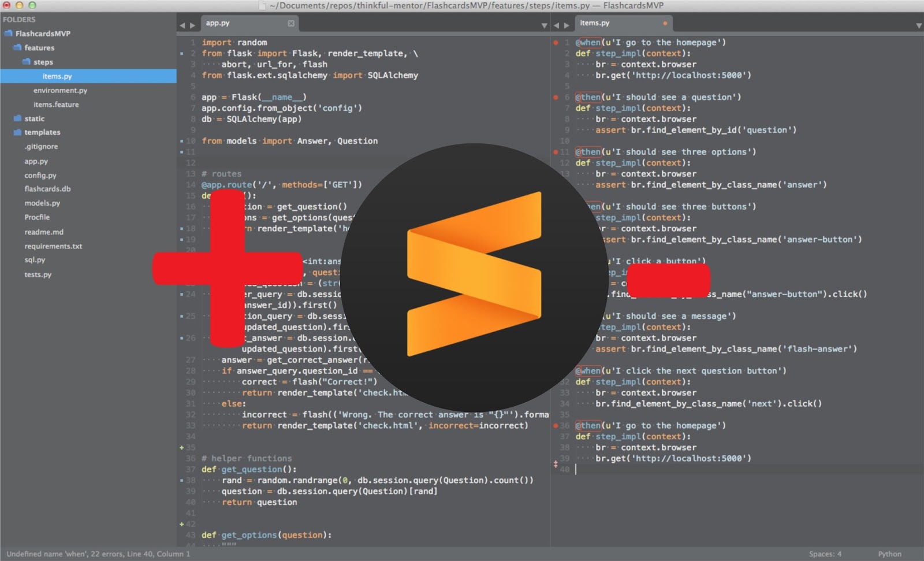Image resolution: width=924 pixels, height=561 pixels.
Task: Click the plus gutter mark on app.py line 35
Action: click(182, 448)
